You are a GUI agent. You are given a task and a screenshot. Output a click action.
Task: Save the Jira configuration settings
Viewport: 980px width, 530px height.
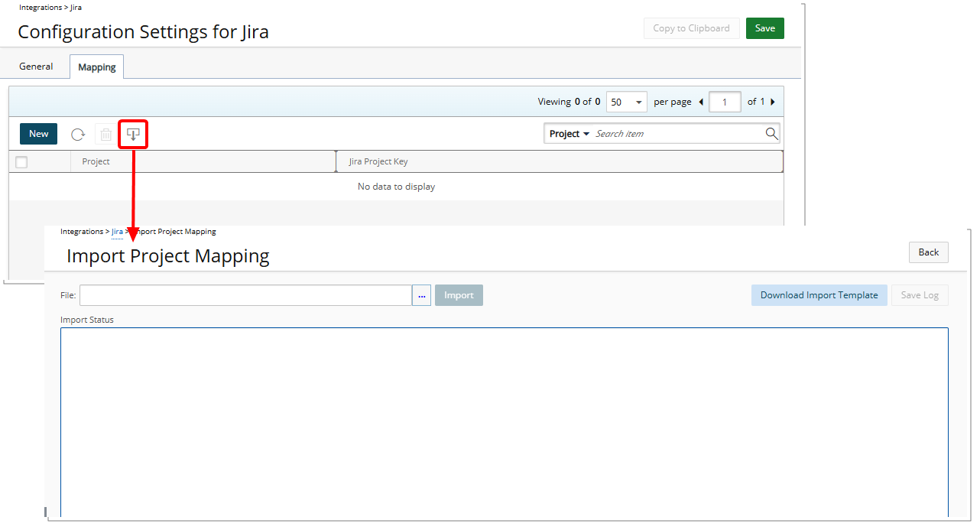click(764, 28)
